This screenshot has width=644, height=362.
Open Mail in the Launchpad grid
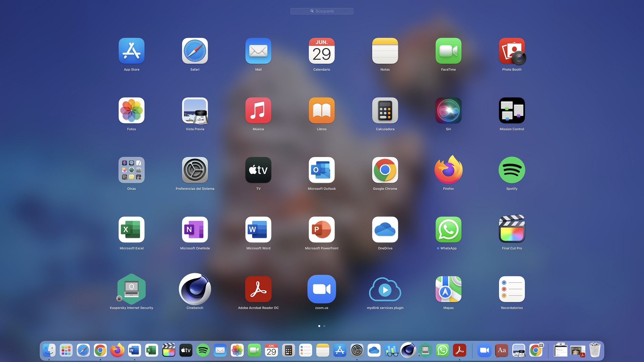tap(258, 51)
